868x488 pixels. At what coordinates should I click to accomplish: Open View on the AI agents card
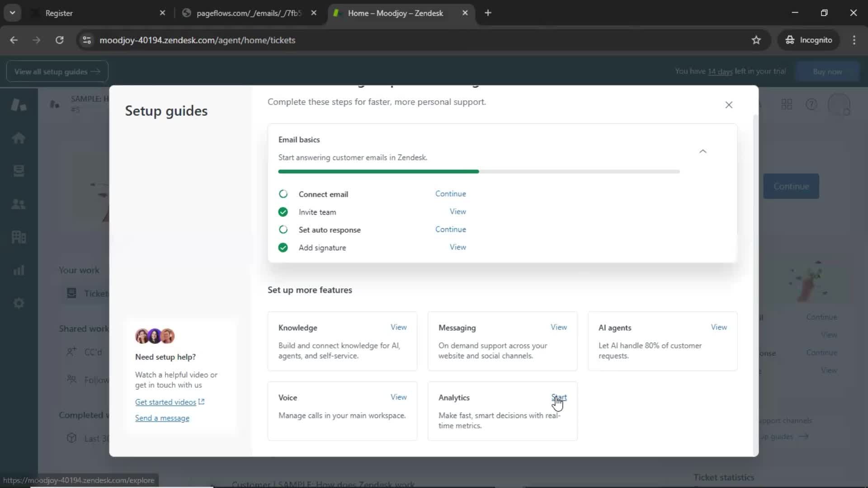pyautogui.click(x=718, y=327)
